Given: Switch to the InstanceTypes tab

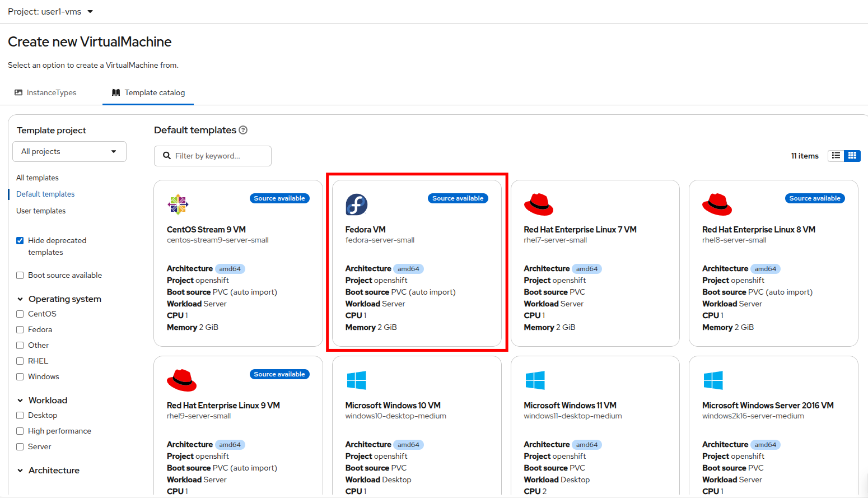Looking at the screenshot, I should (46, 93).
